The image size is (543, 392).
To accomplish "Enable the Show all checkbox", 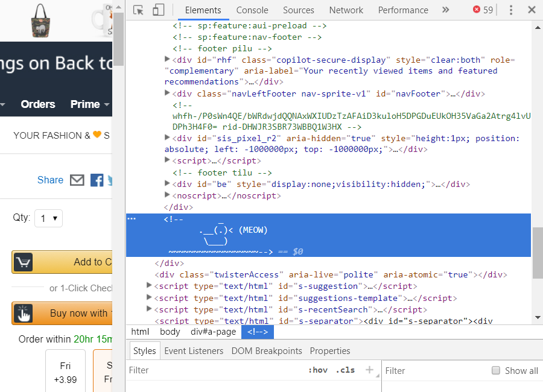I will [x=496, y=370].
